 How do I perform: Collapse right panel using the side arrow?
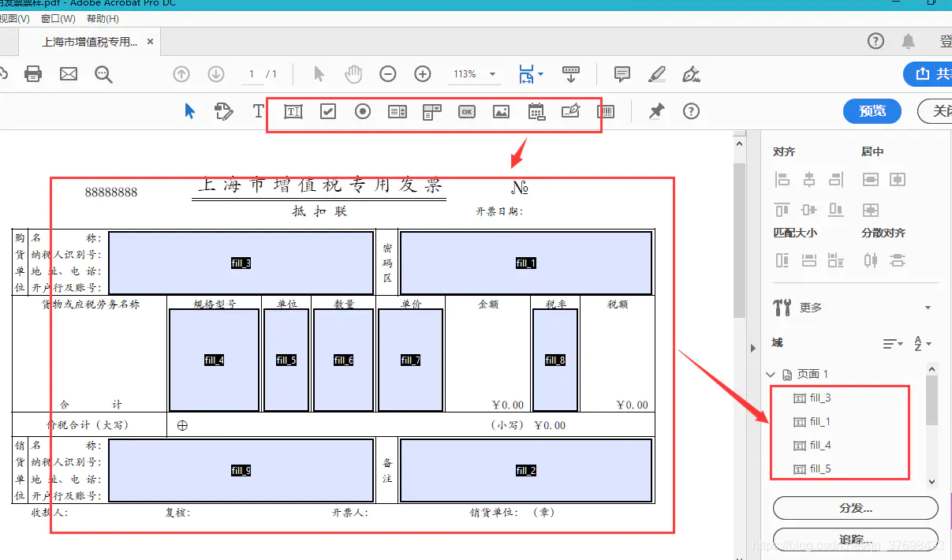point(752,348)
